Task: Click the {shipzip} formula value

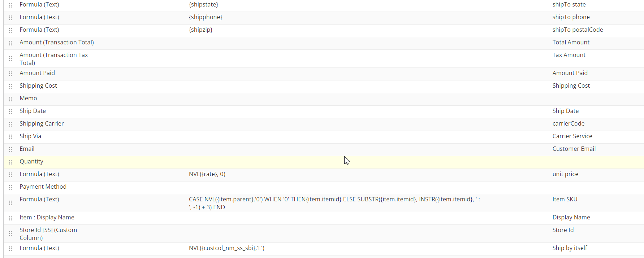Action: (201, 30)
